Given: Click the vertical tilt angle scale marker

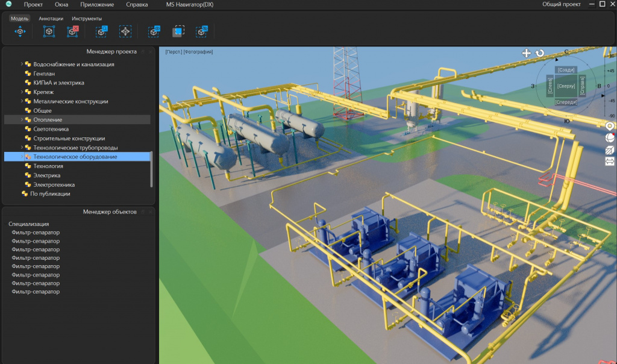Looking at the screenshot, I should (603, 96).
